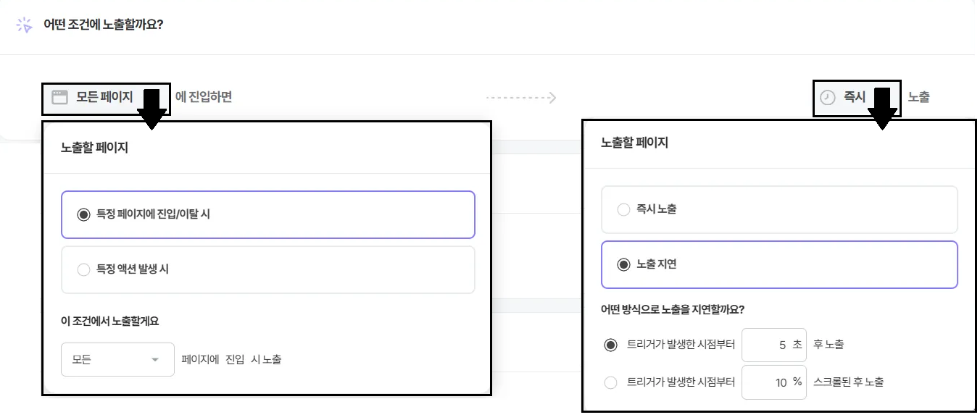The width and height of the screenshot is (980, 420).
Task: Click the 10 % scroll input field
Action: pyautogui.click(x=774, y=382)
